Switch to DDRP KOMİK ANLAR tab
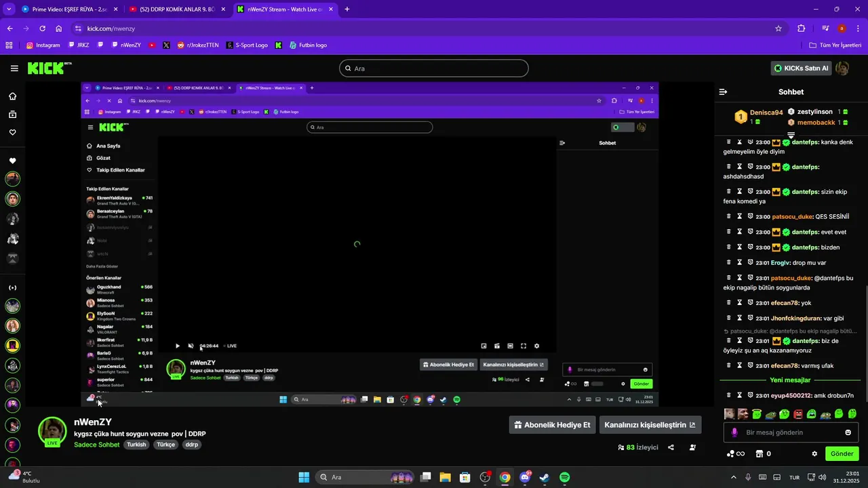 [x=176, y=9]
